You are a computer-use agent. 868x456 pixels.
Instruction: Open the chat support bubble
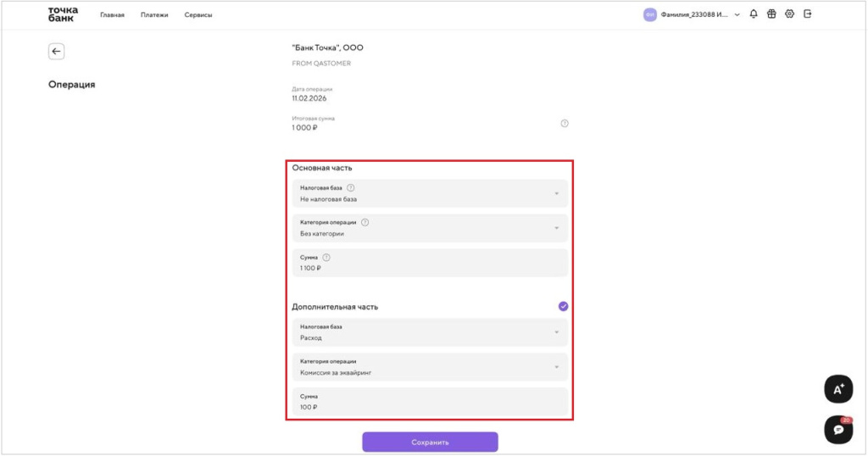(838, 430)
